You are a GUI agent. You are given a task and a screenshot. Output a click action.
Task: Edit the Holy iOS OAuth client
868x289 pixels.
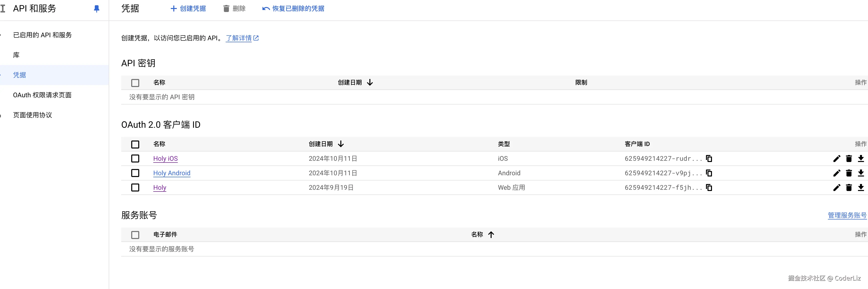837,158
